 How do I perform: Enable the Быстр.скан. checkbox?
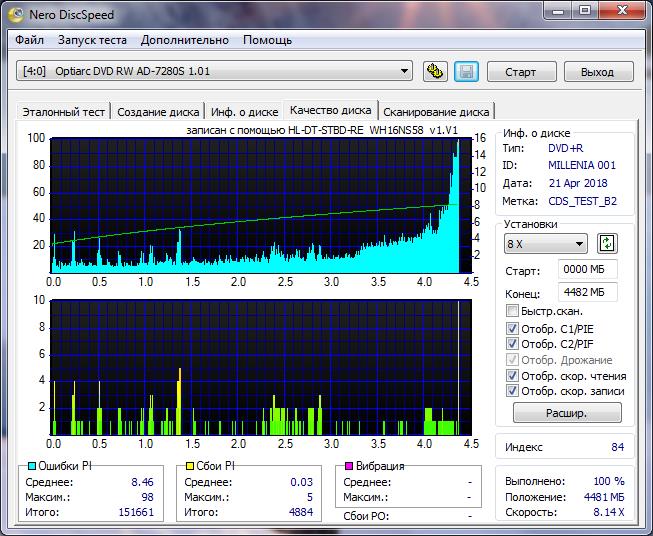(513, 312)
